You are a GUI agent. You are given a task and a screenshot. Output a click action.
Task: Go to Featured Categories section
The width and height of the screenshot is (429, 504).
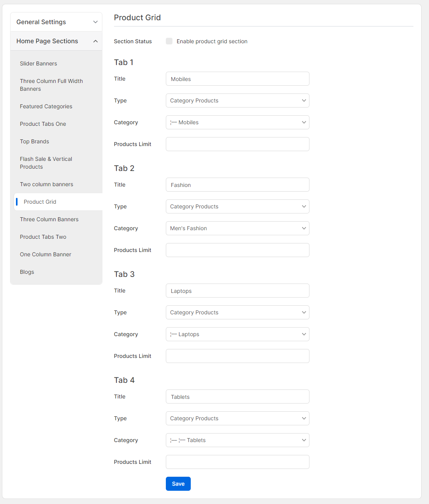tap(46, 106)
